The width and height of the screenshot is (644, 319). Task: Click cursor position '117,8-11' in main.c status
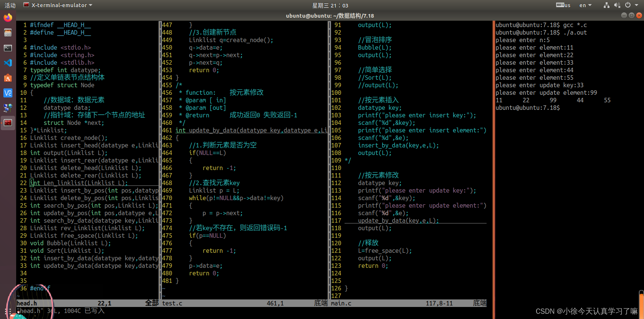(439, 303)
